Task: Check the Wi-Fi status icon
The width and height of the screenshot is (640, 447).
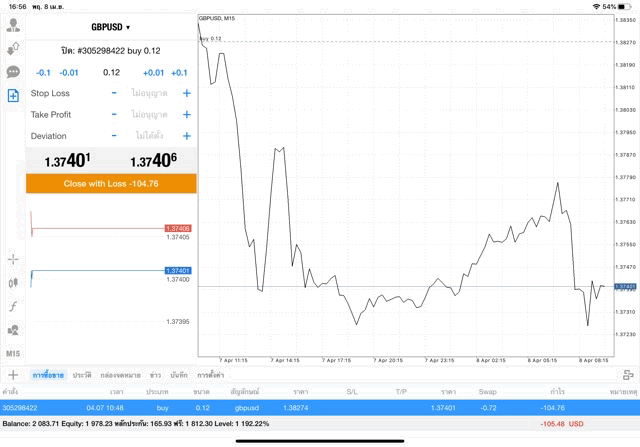Action: (x=596, y=7)
